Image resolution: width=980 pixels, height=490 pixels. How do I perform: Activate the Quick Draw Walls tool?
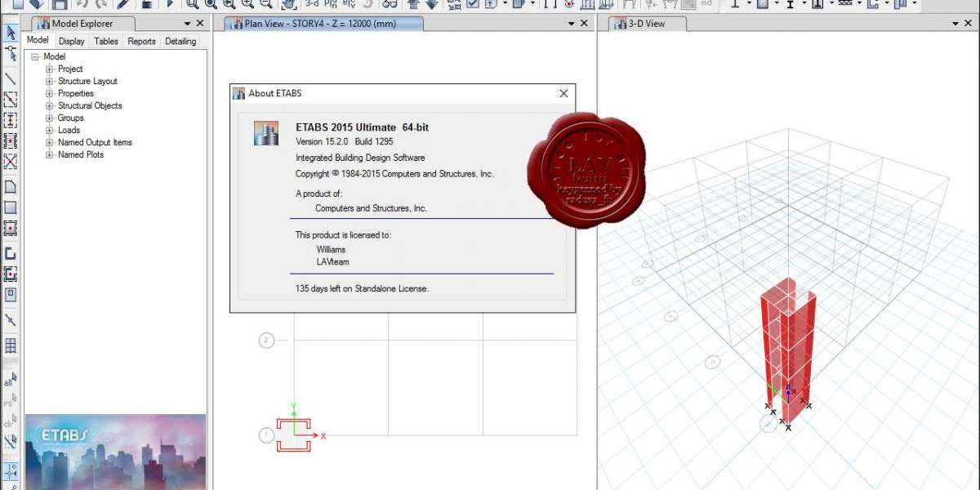[x=11, y=274]
